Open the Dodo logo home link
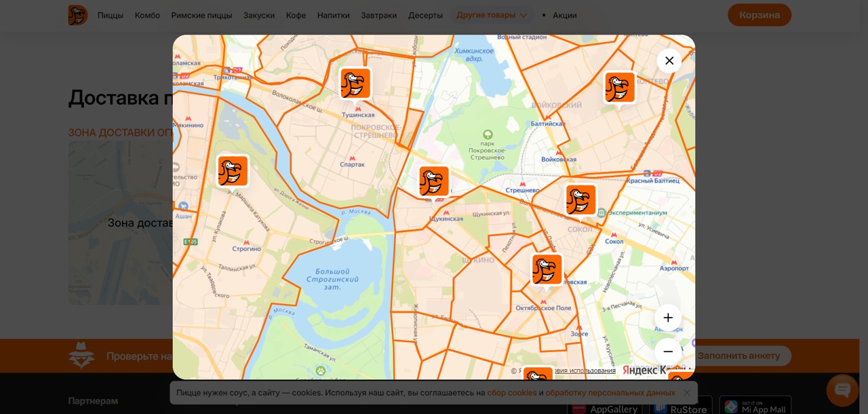 pyautogui.click(x=78, y=15)
